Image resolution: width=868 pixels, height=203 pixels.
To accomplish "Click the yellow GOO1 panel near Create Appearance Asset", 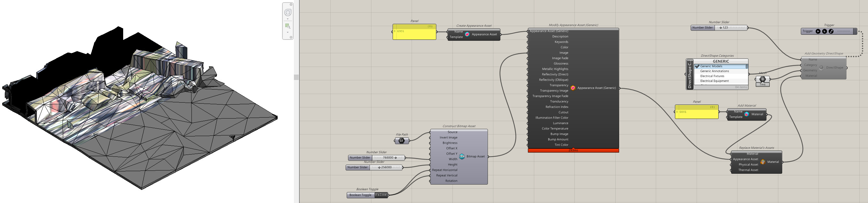I will (x=414, y=32).
